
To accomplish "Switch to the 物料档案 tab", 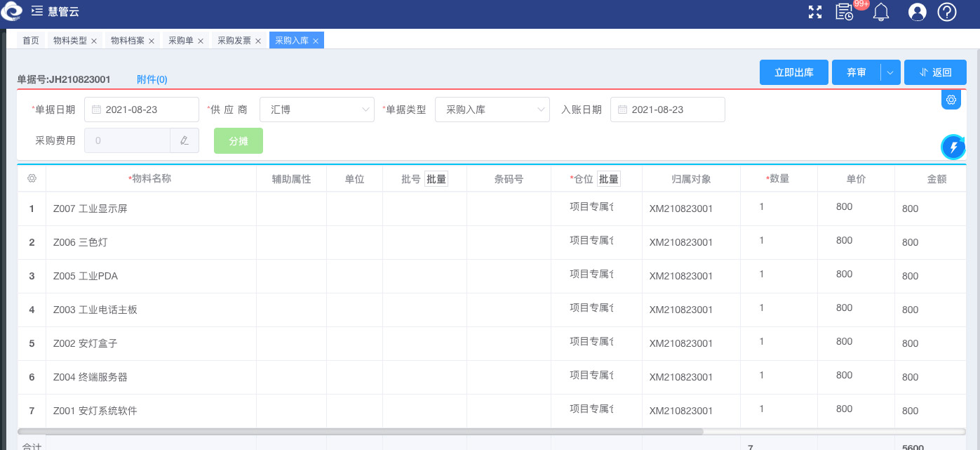I will click(128, 41).
